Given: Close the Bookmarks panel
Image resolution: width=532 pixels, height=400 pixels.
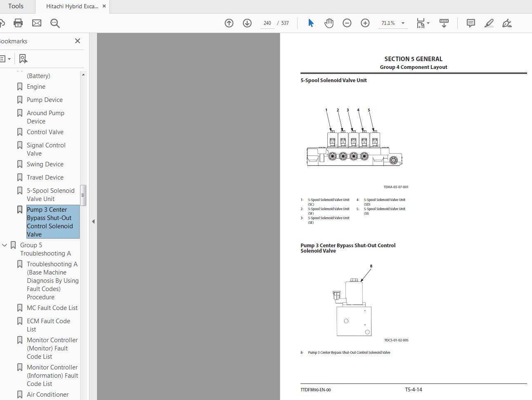Looking at the screenshot, I should click(78, 41).
